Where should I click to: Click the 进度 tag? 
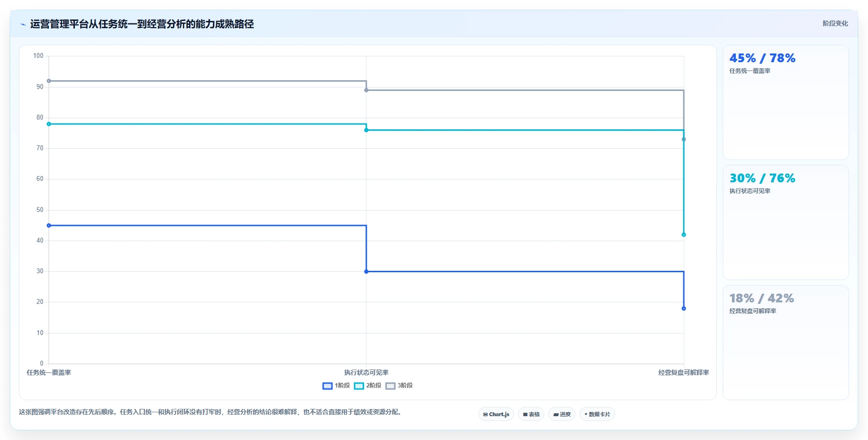click(562, 414)
